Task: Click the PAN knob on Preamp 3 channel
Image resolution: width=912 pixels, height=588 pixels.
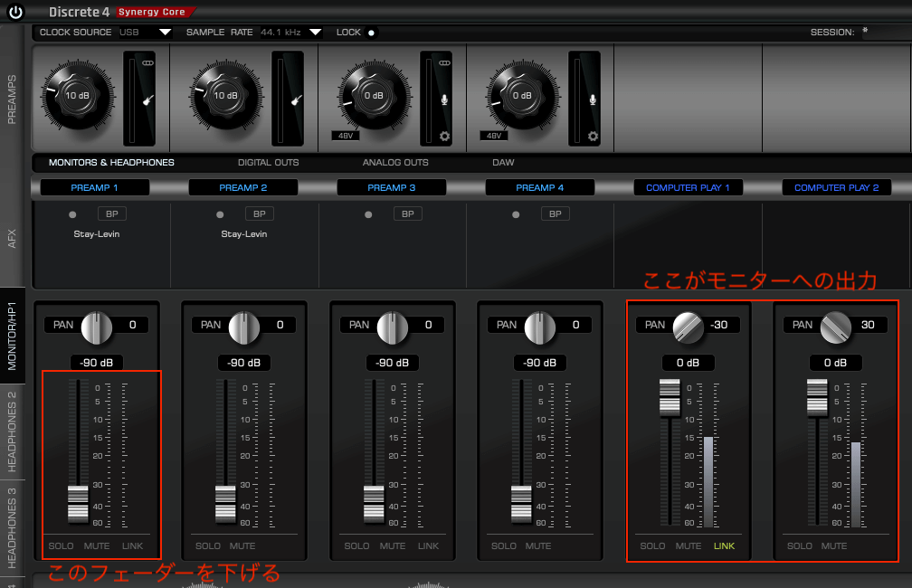Action: coord(393,327)
